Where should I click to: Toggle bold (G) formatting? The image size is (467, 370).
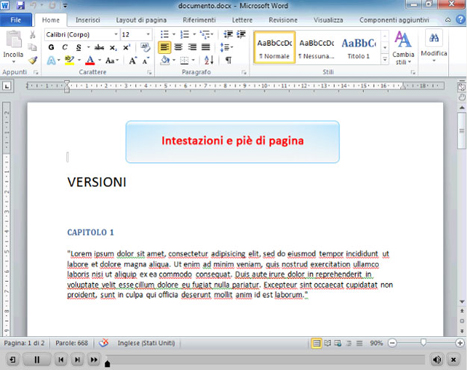coord(51,47)
